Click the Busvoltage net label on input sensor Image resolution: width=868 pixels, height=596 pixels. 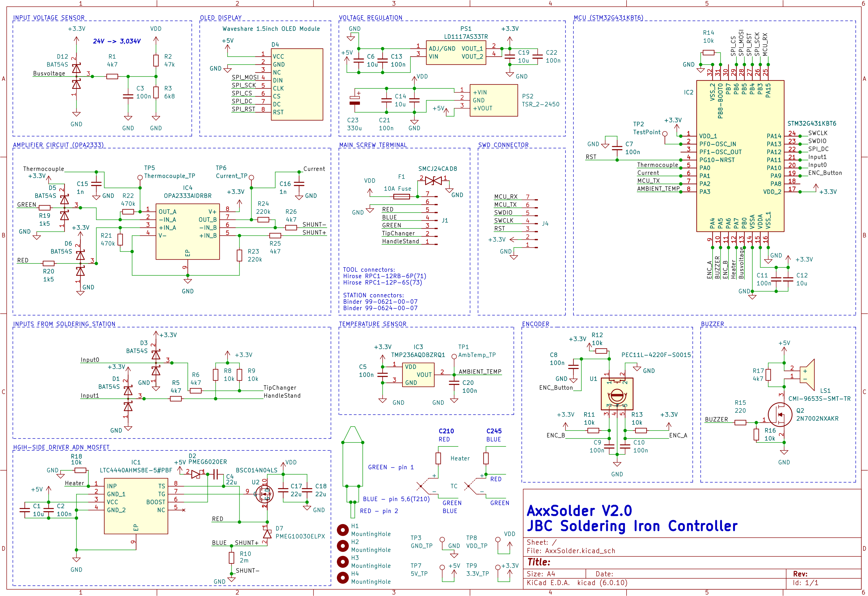(49, 73)
